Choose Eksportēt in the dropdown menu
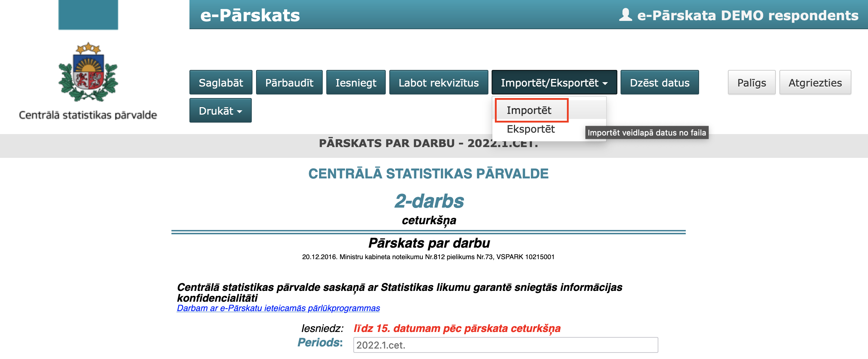Viewport: 868px width, 359px height. [x=531, y=129]
